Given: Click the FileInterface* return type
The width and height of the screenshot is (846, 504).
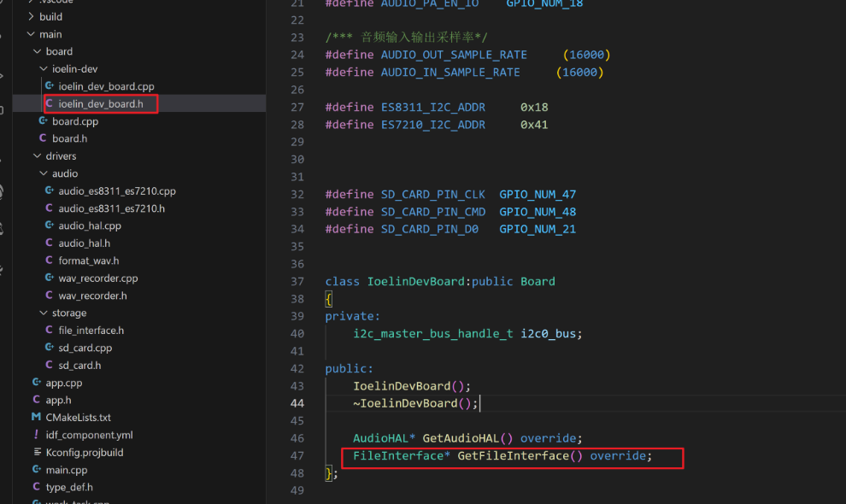Looking at the screenshot, I should 402,455.
